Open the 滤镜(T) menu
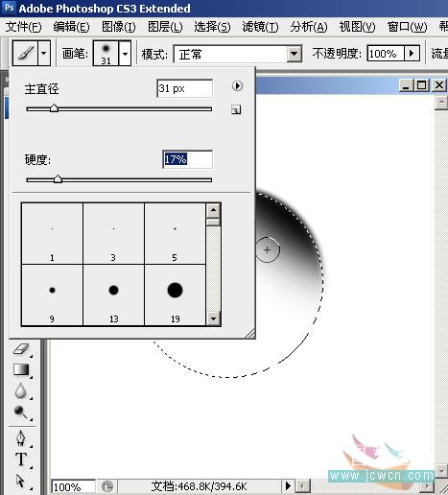448x495 pixels. (260, 27)
